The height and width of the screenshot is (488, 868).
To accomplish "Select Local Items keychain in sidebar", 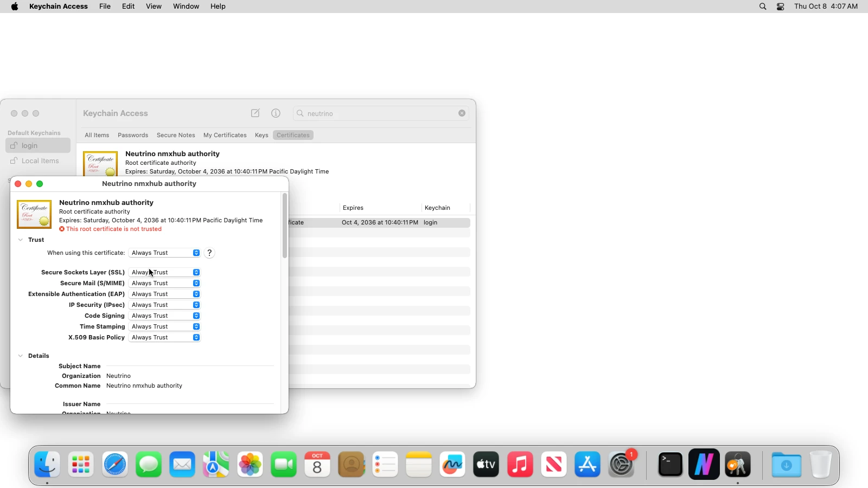I will coord(38,161).
